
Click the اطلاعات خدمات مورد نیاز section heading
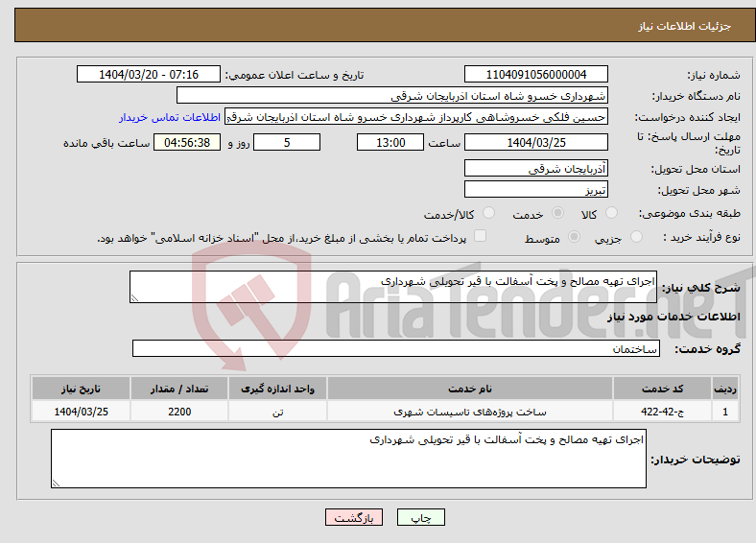pyautogui.click(x=673, y=317)
